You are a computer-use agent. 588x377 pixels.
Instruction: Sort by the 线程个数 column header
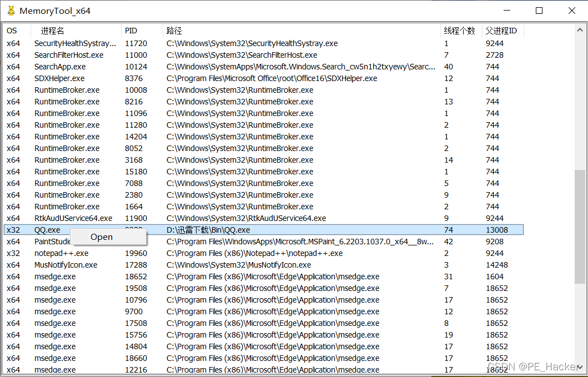(461, 31)
